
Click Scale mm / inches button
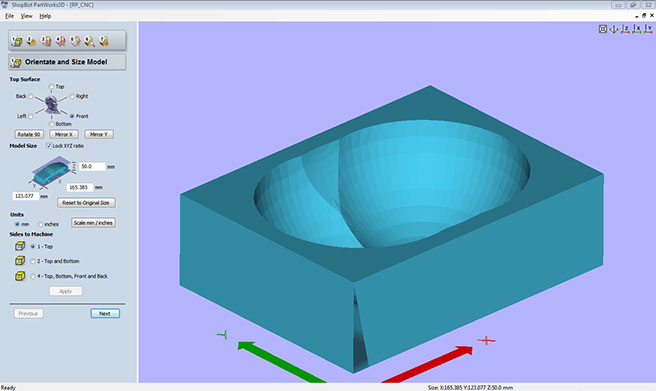[93, 223]
